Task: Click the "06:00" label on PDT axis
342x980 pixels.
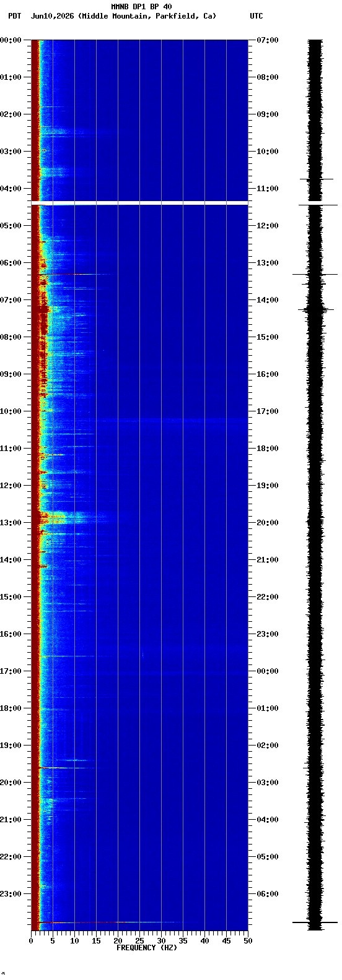Action: click(11, 263)
